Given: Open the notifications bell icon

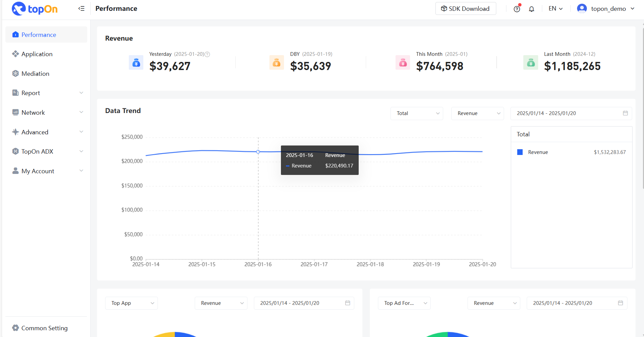Looking at the screenshot, I should [531, 9].
